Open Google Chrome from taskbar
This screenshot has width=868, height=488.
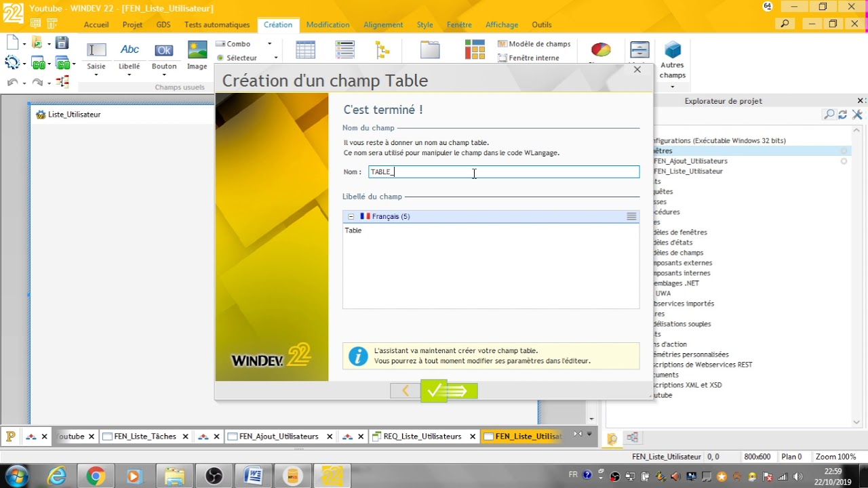click(96, 476)
